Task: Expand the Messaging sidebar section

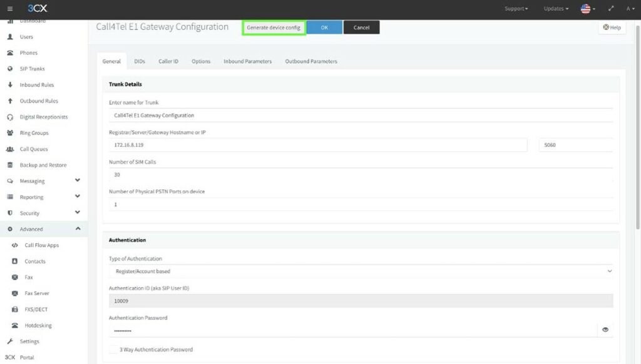Action: click(78, 181)
